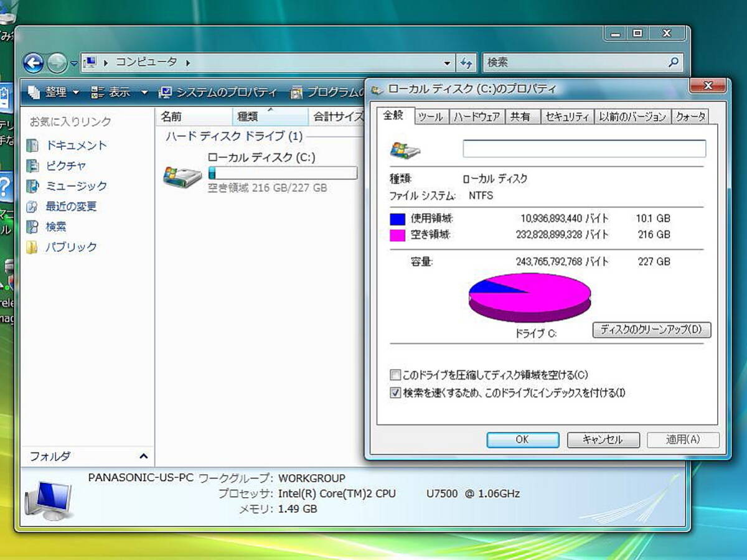Sort by 名前 column header
The width and height of the screenshot is (747, 560).
[x=194, y=116]
